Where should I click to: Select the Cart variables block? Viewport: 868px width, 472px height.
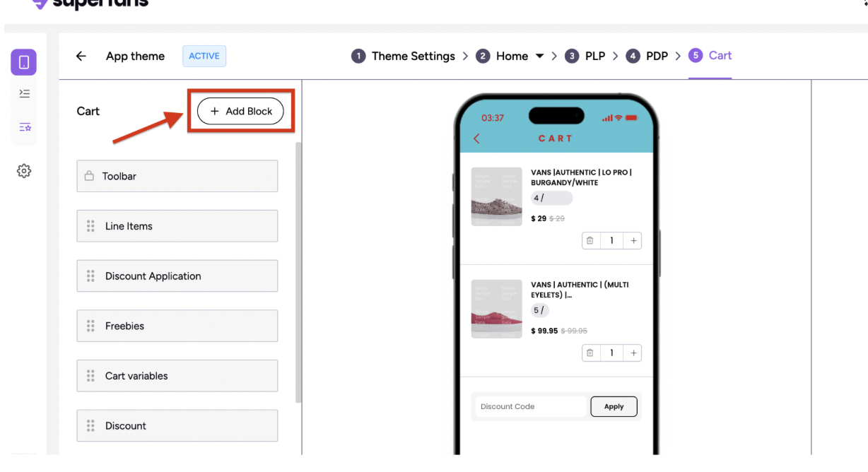tap(177, 376)
